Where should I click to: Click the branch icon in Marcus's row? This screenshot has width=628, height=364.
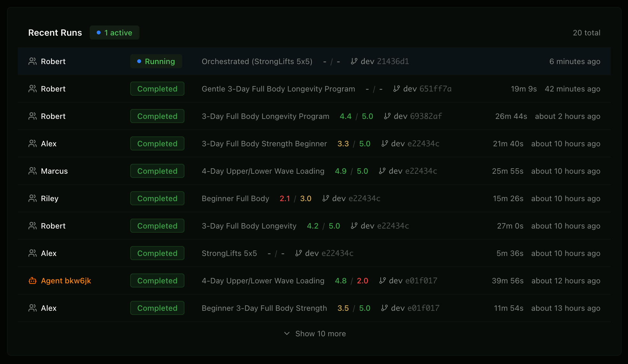tap(382, 171)
